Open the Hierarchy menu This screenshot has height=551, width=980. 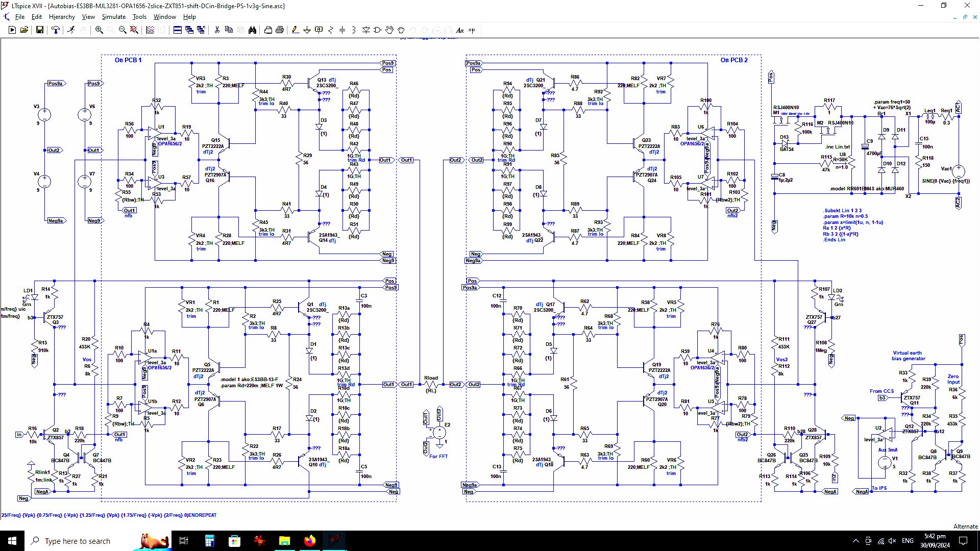(62, 17)
